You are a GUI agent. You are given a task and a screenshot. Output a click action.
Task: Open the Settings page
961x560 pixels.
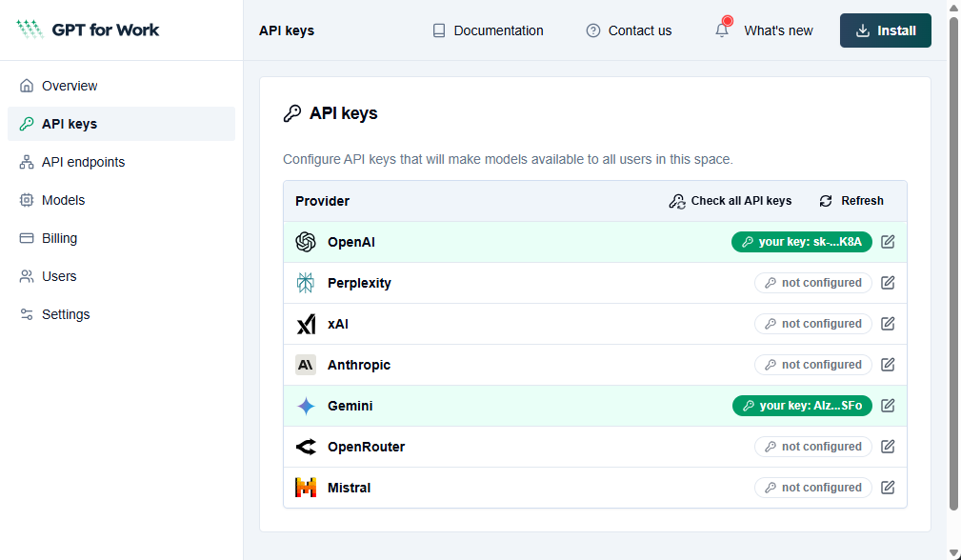coord(63,314)
